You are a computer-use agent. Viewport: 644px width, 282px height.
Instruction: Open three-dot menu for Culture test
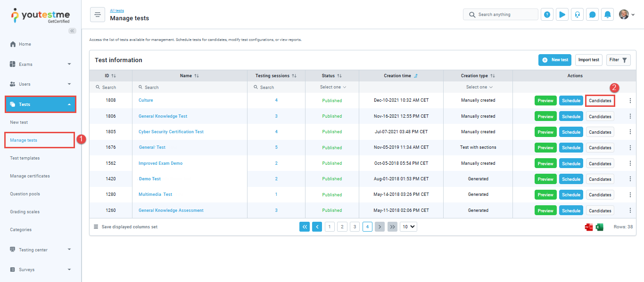click(x=630, y=101)
